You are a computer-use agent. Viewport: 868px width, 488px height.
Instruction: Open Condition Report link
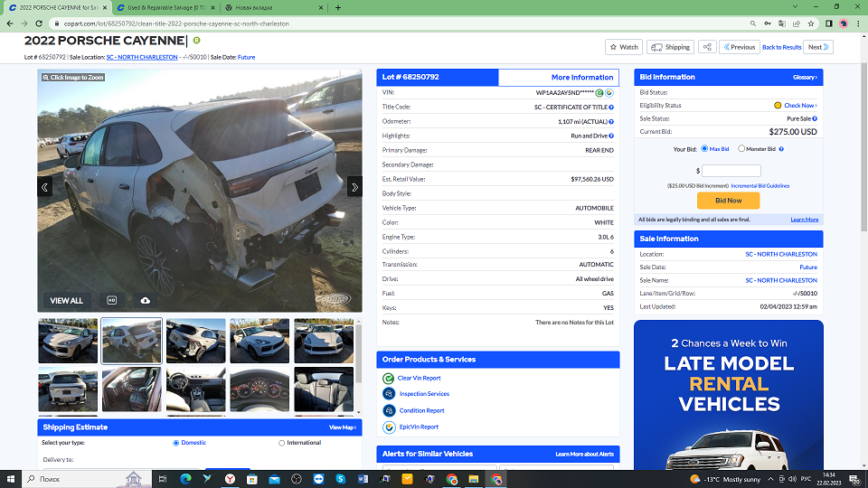pyautogui.click(x=422, y=410)
